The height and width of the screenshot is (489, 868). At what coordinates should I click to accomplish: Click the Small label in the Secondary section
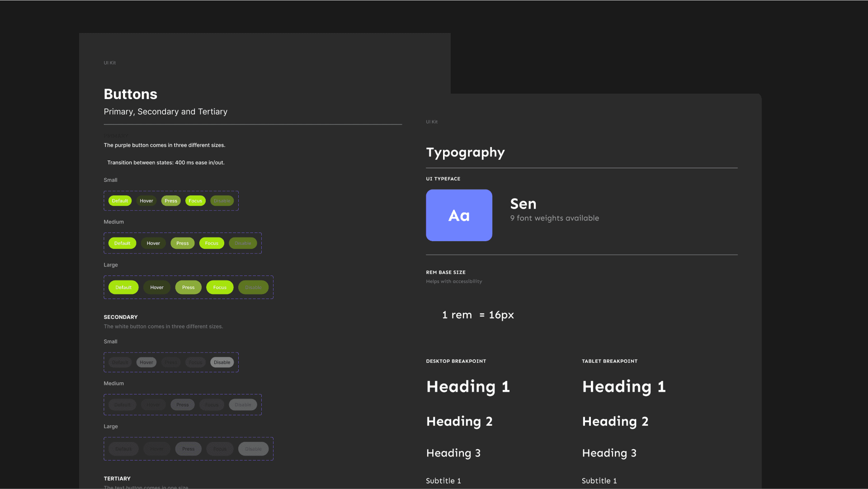(x=110, y=342)
